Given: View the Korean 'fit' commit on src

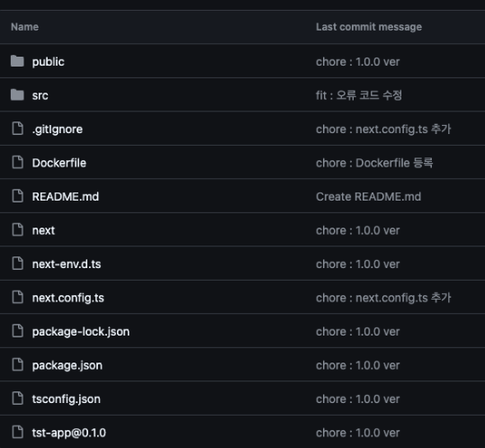Looking at the screenshot, I should pos(359,95).
